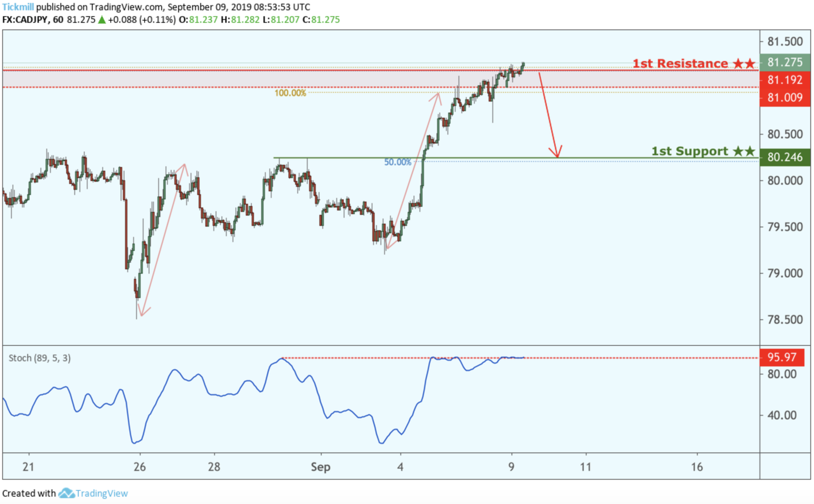
Task: Click the 78.500 price axis label
Action: coord(785,319)
